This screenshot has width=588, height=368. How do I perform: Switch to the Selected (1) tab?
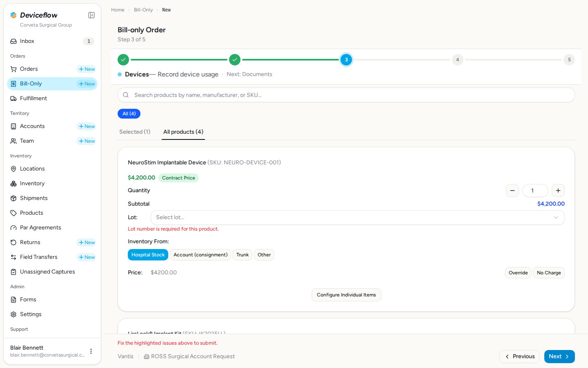pos(135,132)
